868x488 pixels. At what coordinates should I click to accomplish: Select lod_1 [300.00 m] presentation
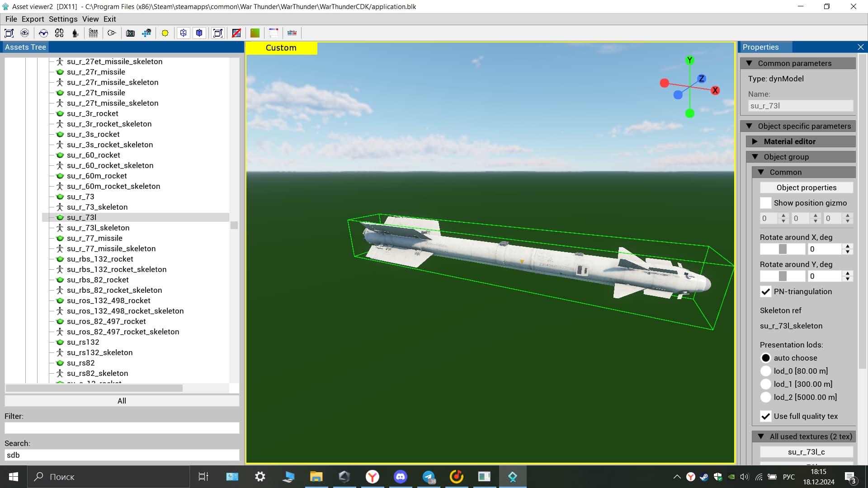pyautogui.click(x=766, y=384)
